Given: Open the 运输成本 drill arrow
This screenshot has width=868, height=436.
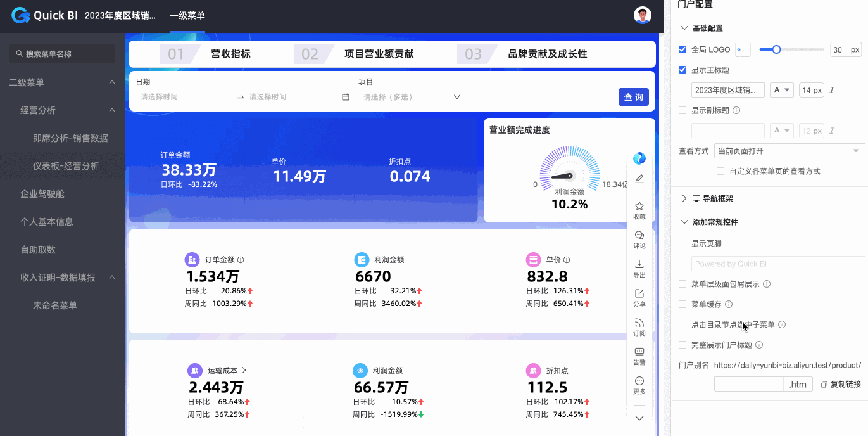Looking at the screenshot, I should point(244,370).
